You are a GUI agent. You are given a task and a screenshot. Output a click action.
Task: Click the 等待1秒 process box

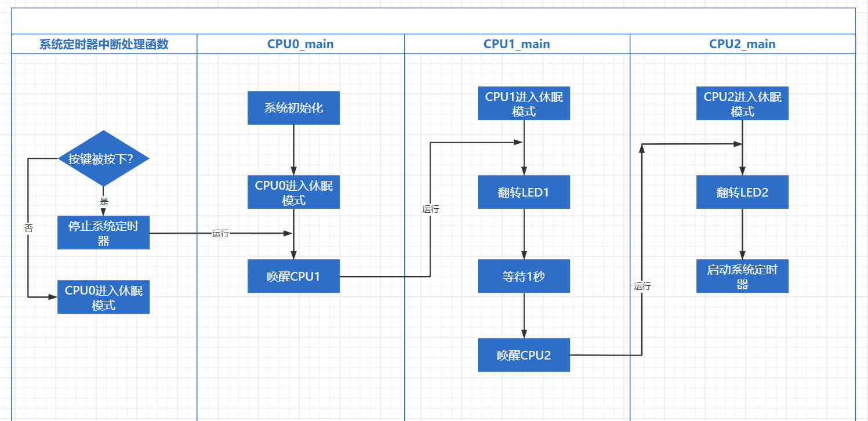coord(524,276)
